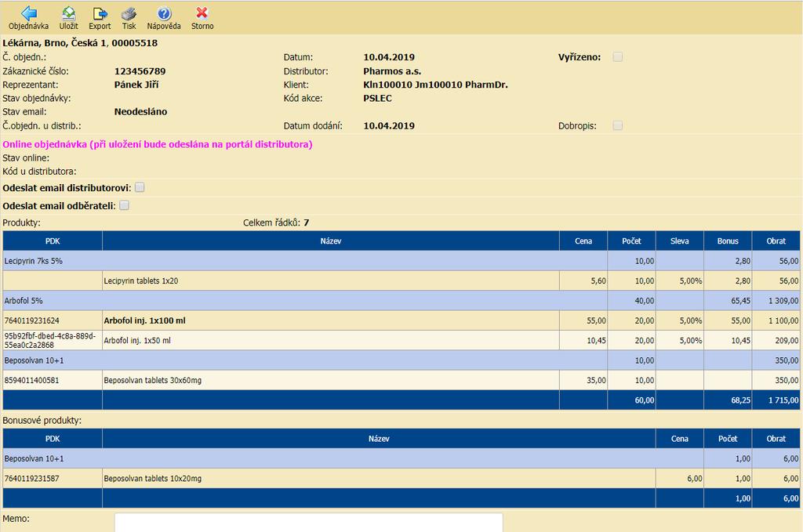Image resolution: width=803 pixels, height=532 pixels.
Task: Click the row count "7" beside Celkem řádků
Action: 307,223
